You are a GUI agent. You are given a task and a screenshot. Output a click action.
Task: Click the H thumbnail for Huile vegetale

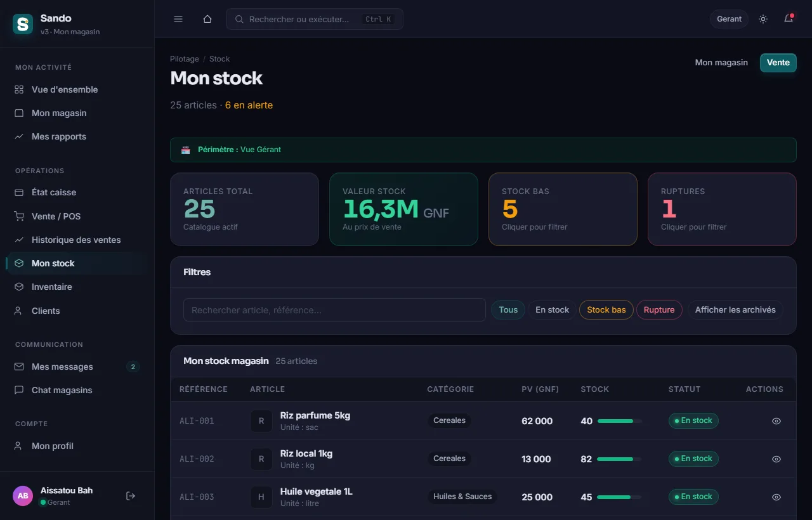pos(261,497)
